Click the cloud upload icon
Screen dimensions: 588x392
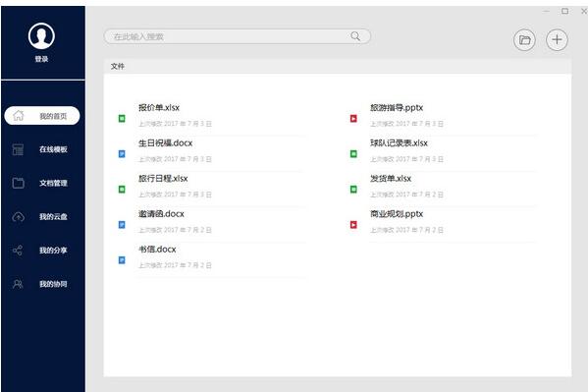click(18, 217)
